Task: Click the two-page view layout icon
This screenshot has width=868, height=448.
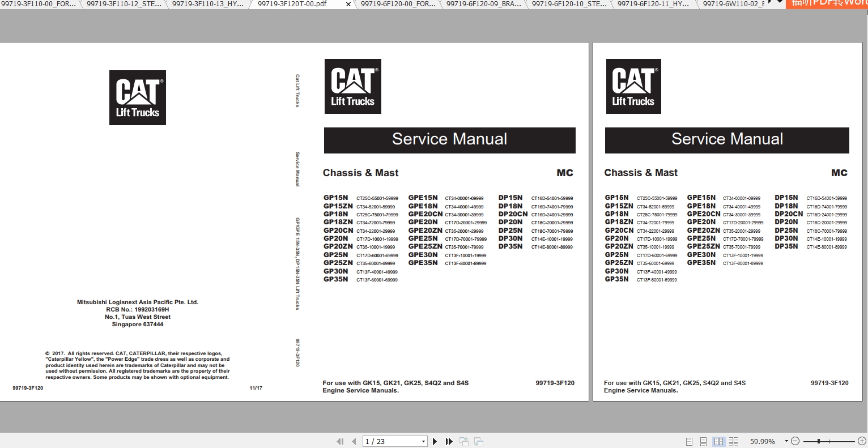Action: coord(718,441)
